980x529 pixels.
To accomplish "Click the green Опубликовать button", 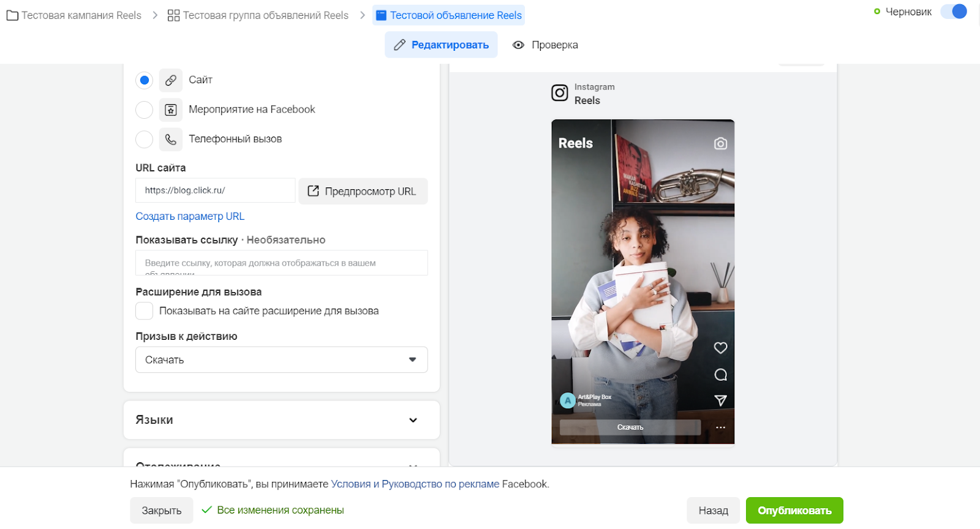I will 794,511.
